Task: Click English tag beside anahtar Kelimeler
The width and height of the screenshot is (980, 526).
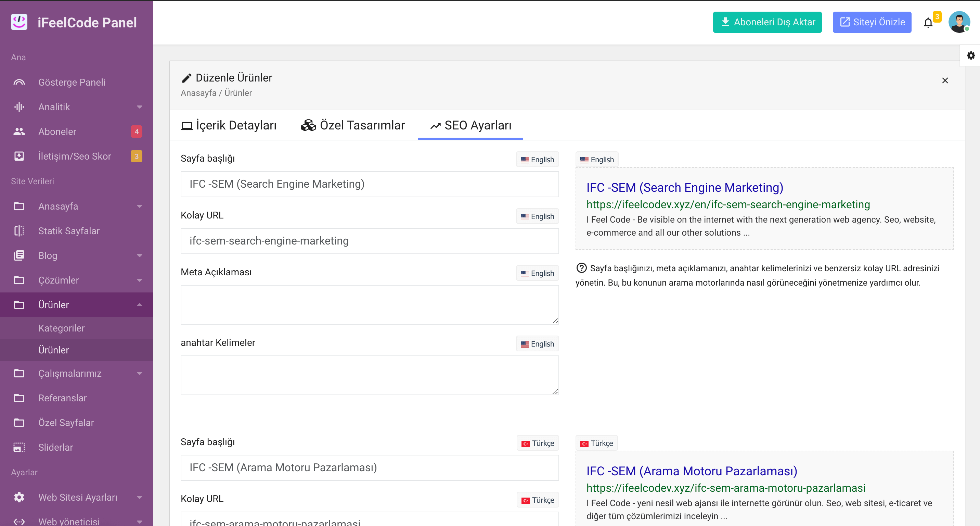Action: 537,344
